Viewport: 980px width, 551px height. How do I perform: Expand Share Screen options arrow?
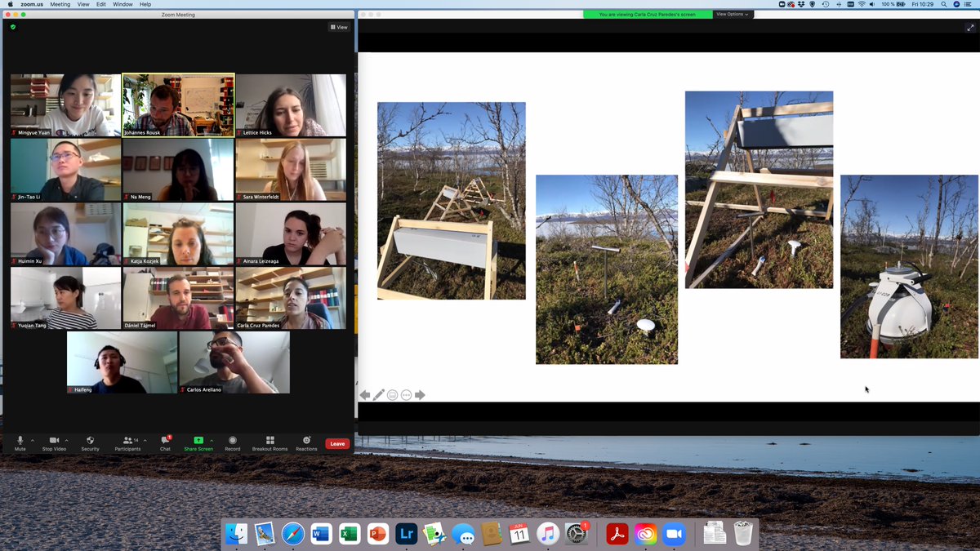pos(212,441)
